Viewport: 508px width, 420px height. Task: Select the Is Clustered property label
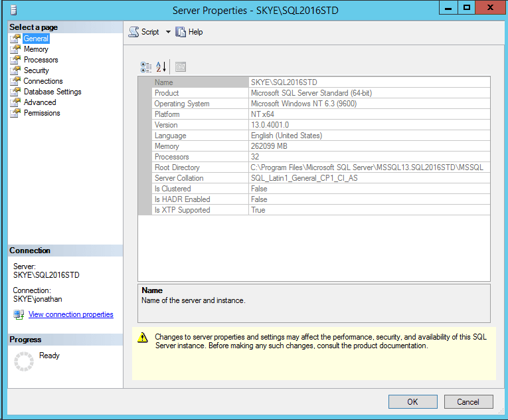coord(173,189)
